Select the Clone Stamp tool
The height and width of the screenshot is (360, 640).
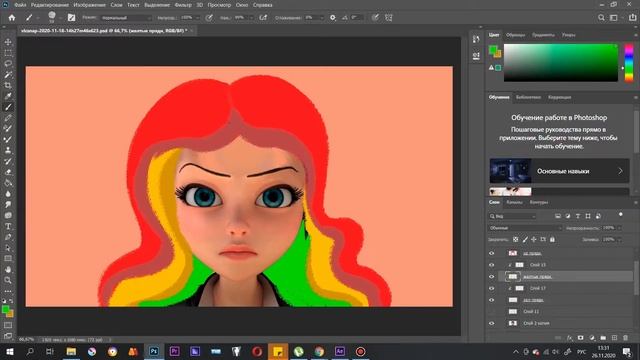point(8,150)
